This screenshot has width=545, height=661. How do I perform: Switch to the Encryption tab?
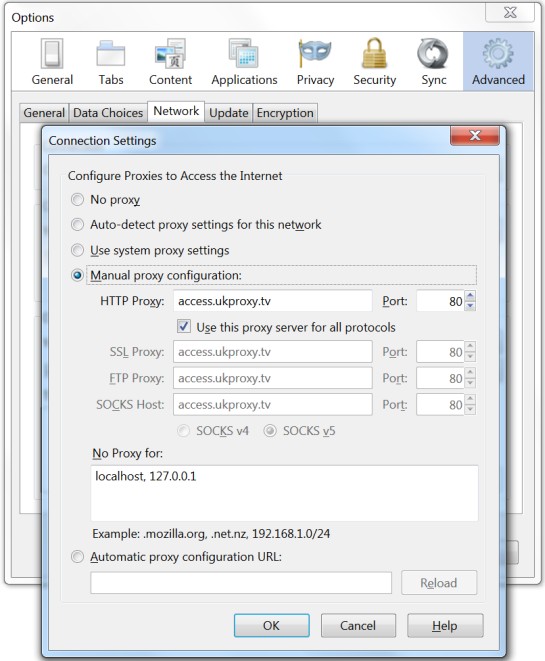pyautogui.click(x=285, y=113)
